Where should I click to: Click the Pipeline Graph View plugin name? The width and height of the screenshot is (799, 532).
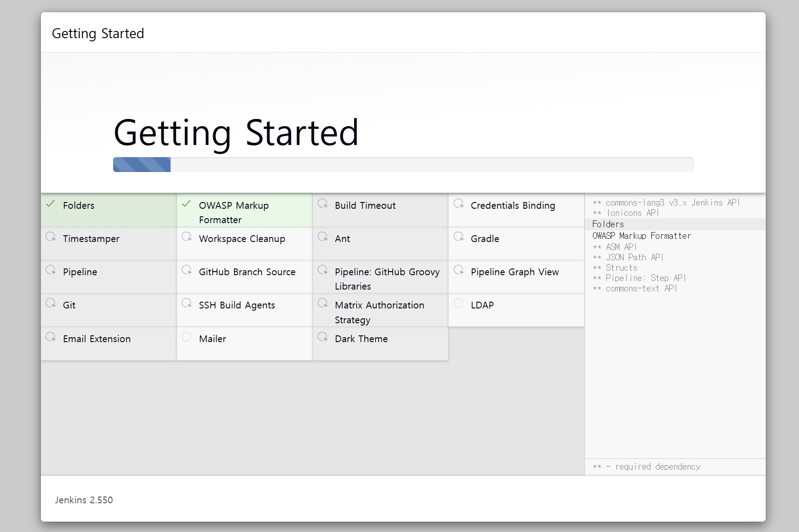point(515,272)
